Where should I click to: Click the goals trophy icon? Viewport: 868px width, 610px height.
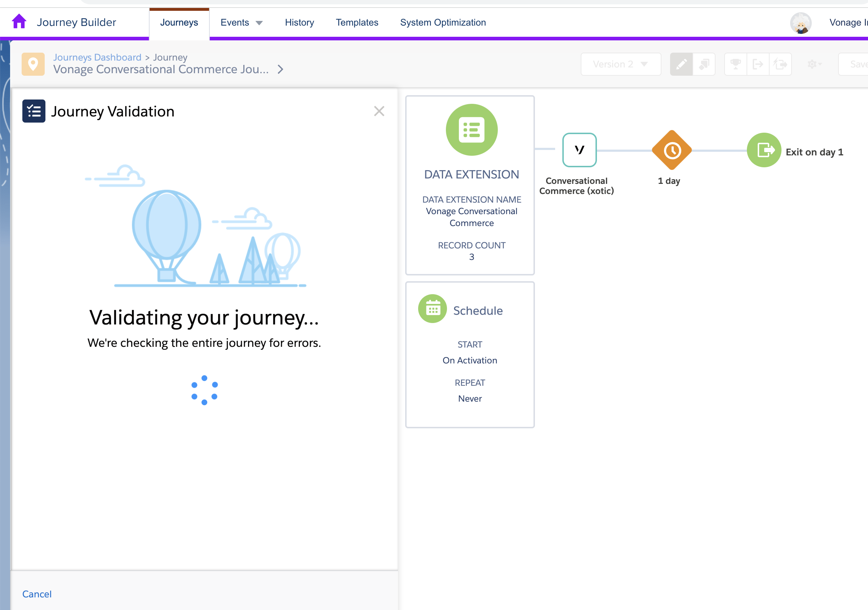(x=735, y=64)
